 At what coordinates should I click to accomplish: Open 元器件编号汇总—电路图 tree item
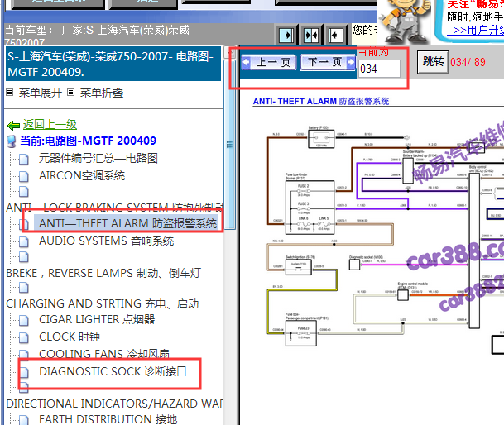(x=98, y=158)
